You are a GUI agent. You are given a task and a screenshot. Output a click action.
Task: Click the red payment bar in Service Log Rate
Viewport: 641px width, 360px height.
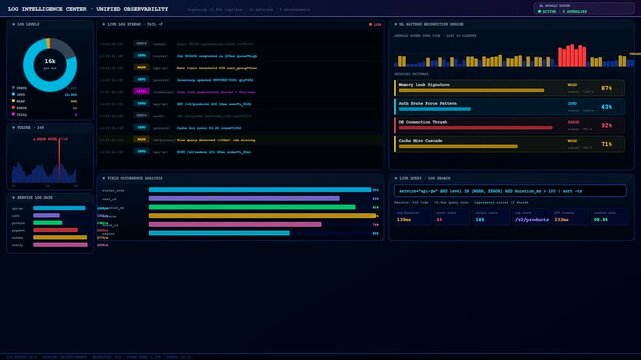click(x=55, y=230)
